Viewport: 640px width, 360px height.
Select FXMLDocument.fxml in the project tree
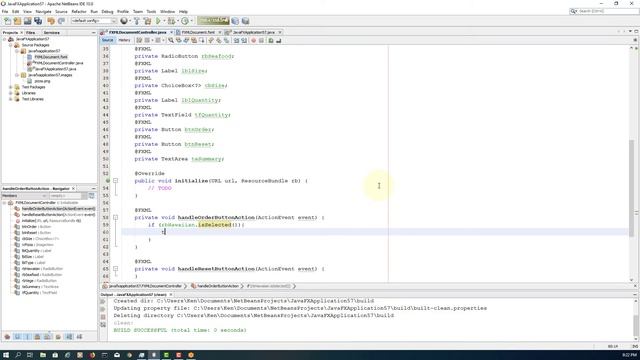[x=51, y=57]
